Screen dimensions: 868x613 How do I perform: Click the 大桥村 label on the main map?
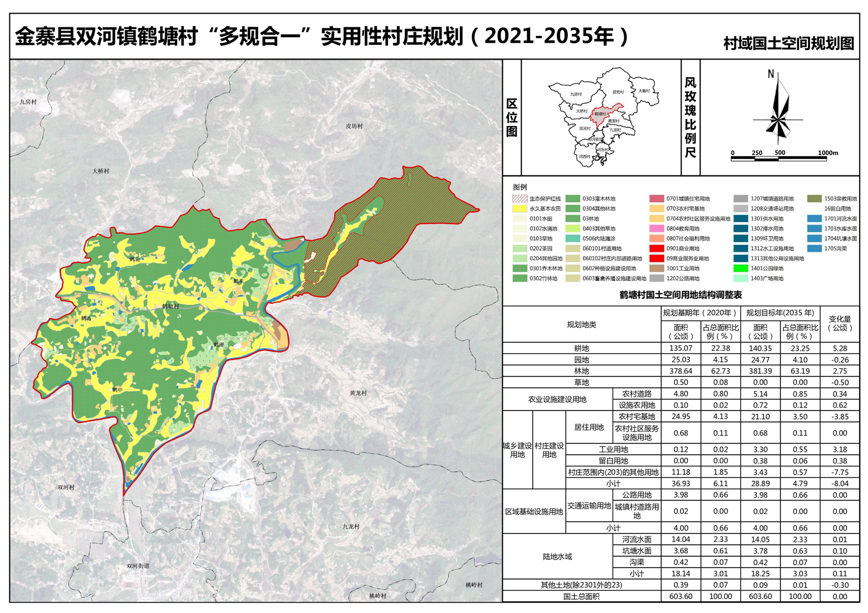coord(101,171)
